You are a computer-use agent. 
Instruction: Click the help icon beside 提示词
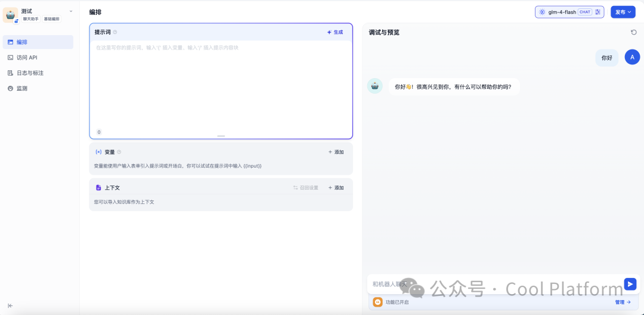[x=115, y=32]
